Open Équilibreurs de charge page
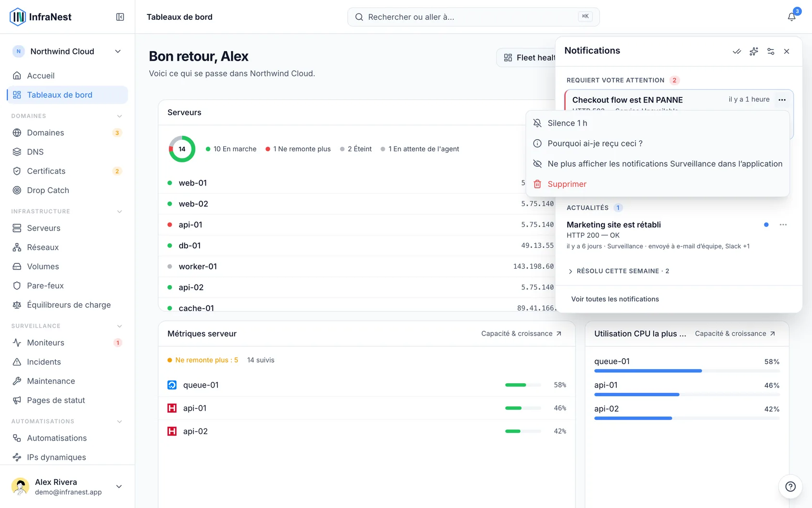This screenshot has height=508, width=812. (x=67, y=305)
